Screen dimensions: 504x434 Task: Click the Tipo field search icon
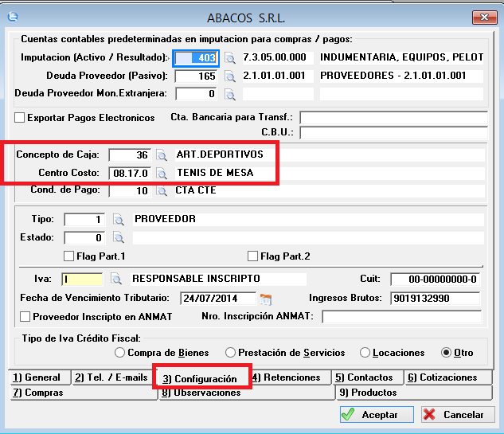(119, 220)
